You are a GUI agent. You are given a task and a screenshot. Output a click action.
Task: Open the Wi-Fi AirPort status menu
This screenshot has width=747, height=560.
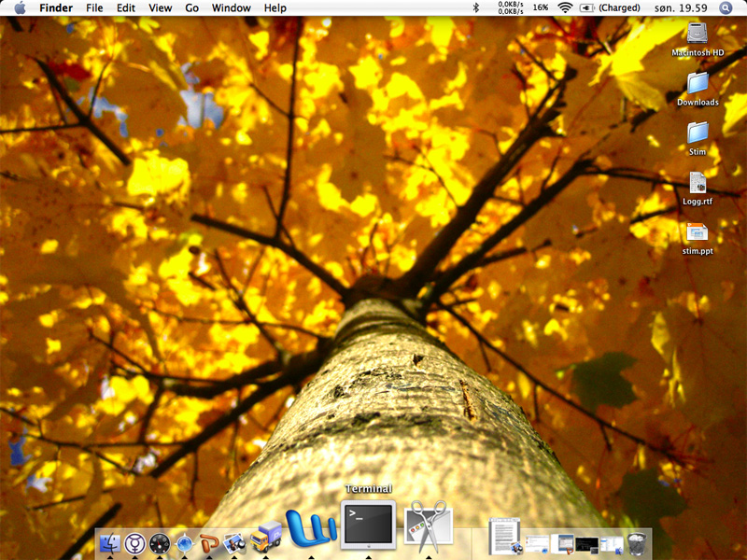point(565,7)
